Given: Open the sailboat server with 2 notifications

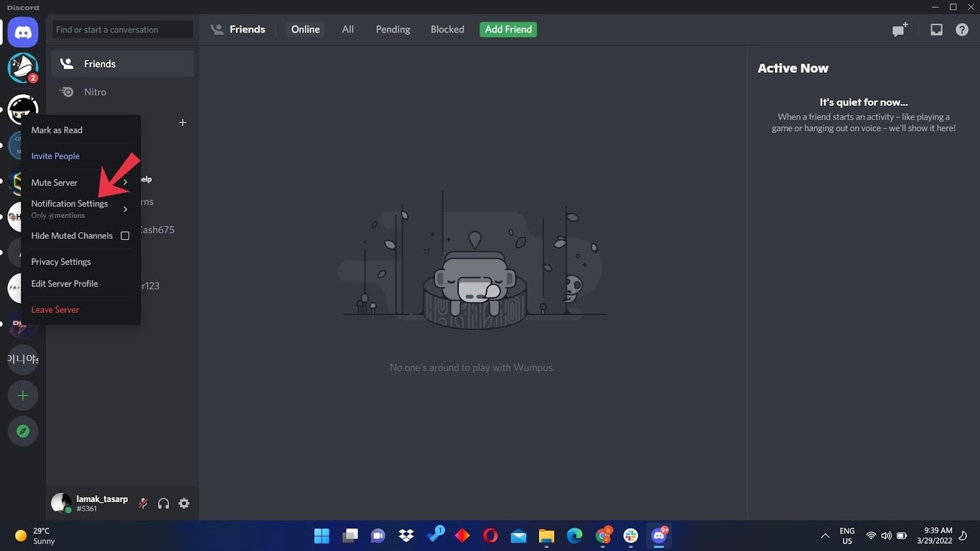Looking at the screenshot, I should point(23,68).
